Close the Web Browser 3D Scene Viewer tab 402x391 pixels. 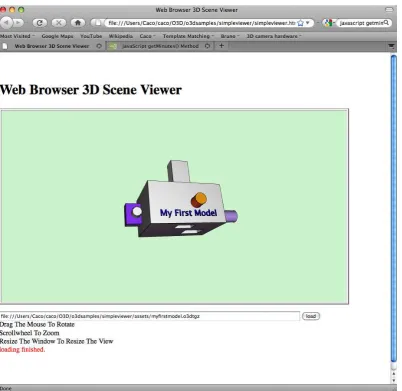(x=99, y=46)
